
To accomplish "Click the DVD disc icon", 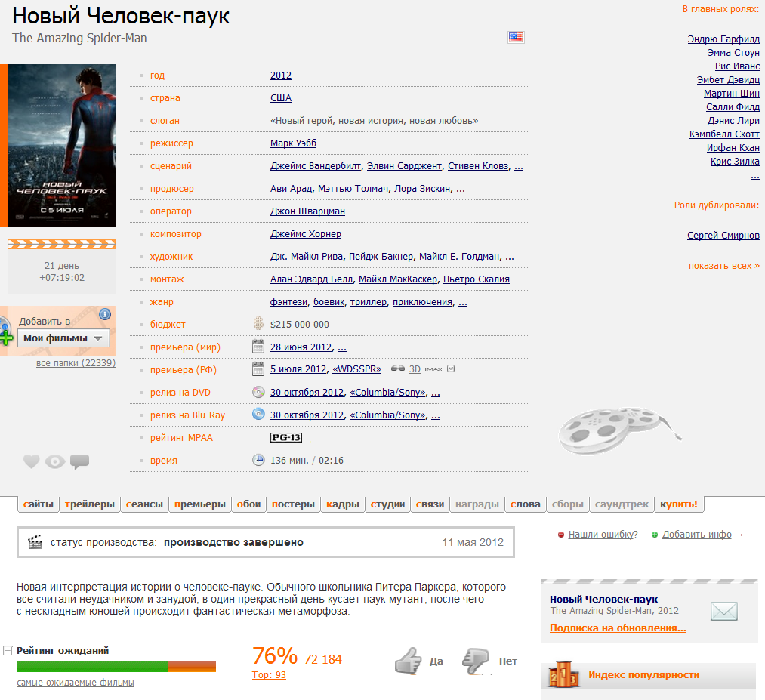I will [258, 392].
